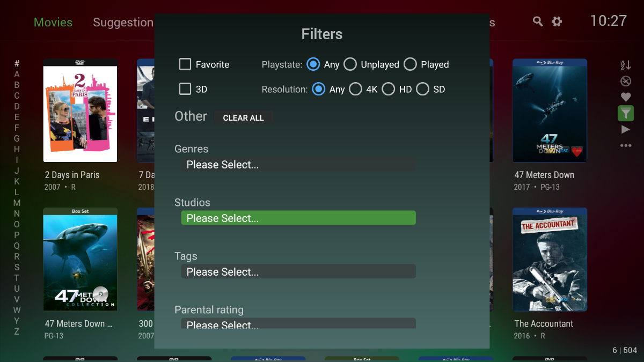Click the green filter funnel icon
Screen dimensions: 644x362
click(626, 113)
